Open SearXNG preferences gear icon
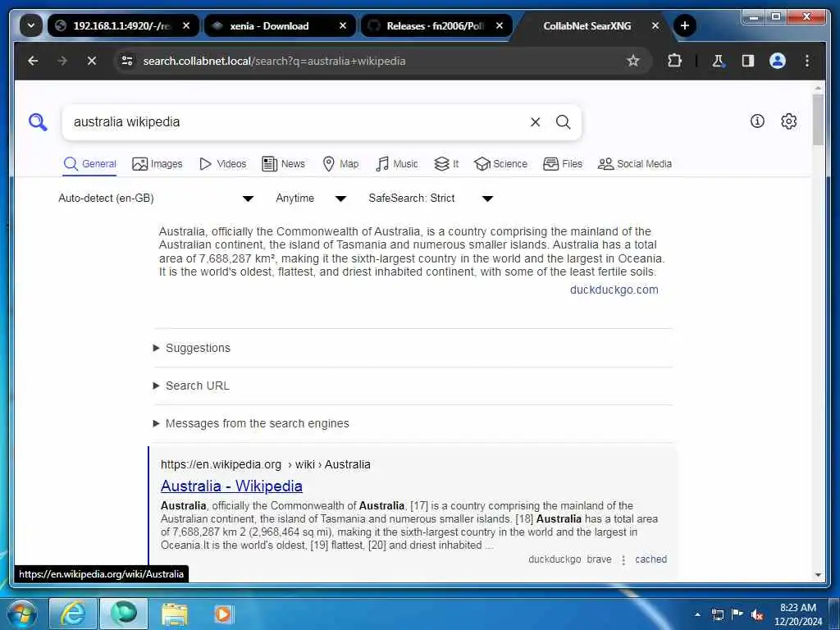This screenshot has height=630, width=840. coord(788,121)
